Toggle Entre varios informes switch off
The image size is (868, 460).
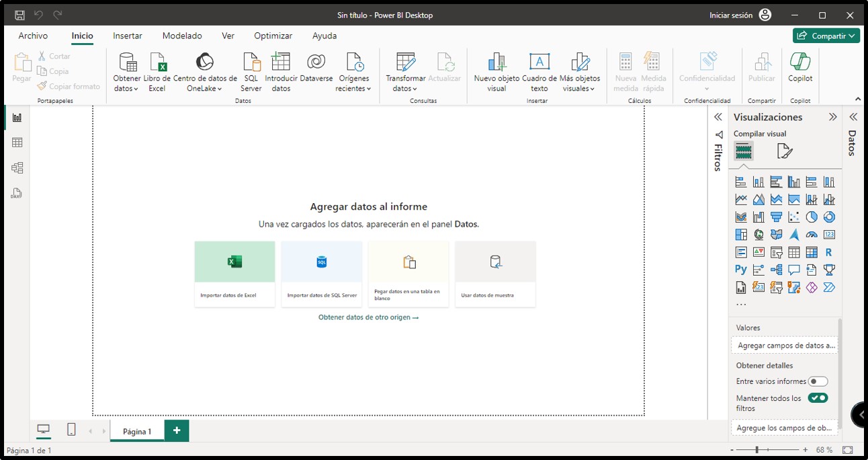[817, 381]
